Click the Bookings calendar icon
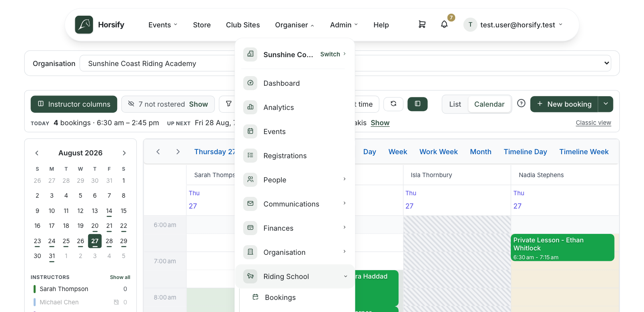The image size is (644, 312). pyautogui.click(x=255, y=297)
